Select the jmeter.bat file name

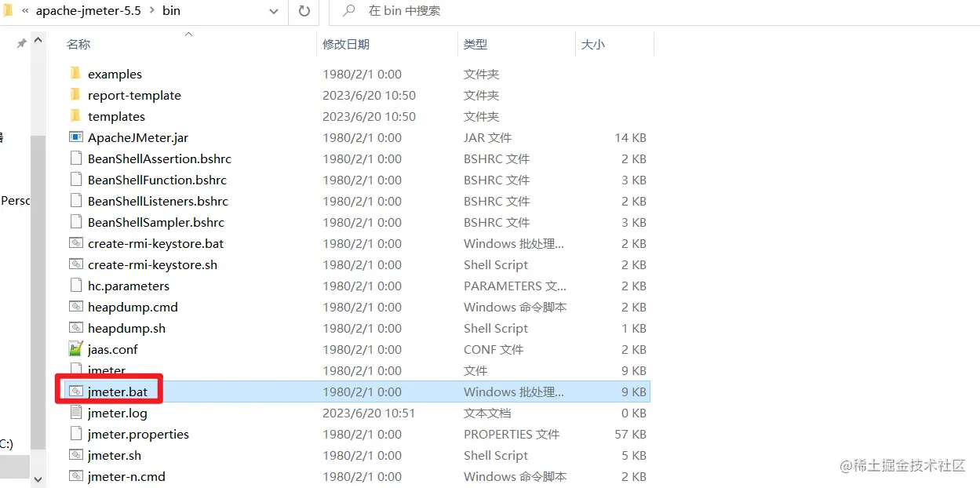pyautogui.click(x=118, y=391)
